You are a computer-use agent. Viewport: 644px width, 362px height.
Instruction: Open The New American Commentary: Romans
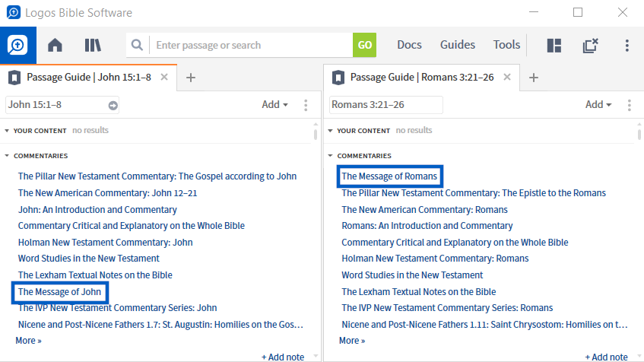(425, 210)
